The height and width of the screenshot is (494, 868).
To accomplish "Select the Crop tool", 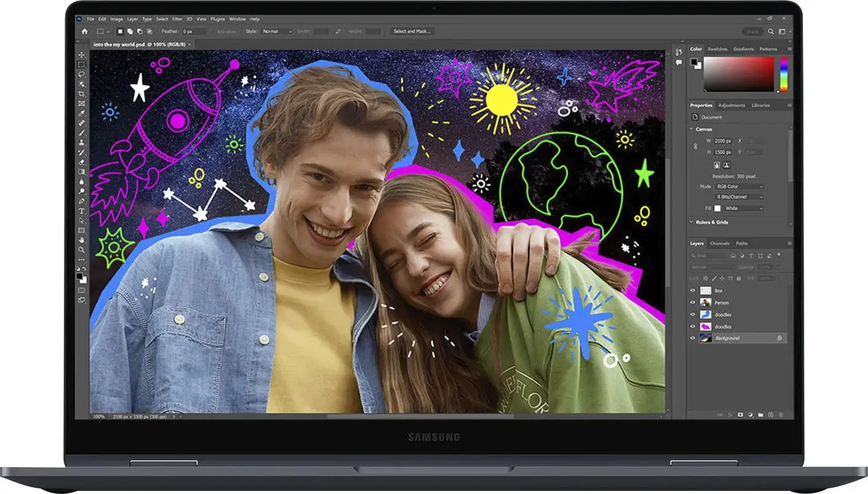I will tap(82, 94).
